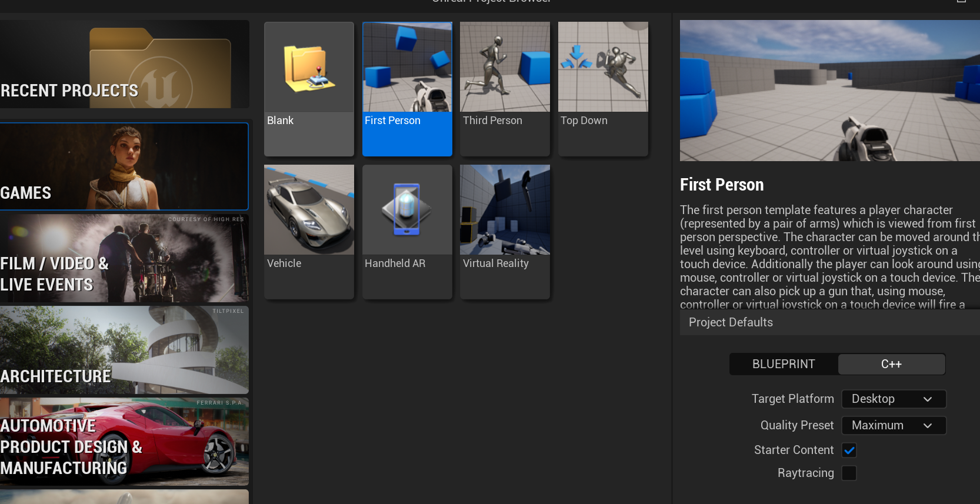
Task: Click the "Handheld AR" template label
Action: [x=395, y=263]
